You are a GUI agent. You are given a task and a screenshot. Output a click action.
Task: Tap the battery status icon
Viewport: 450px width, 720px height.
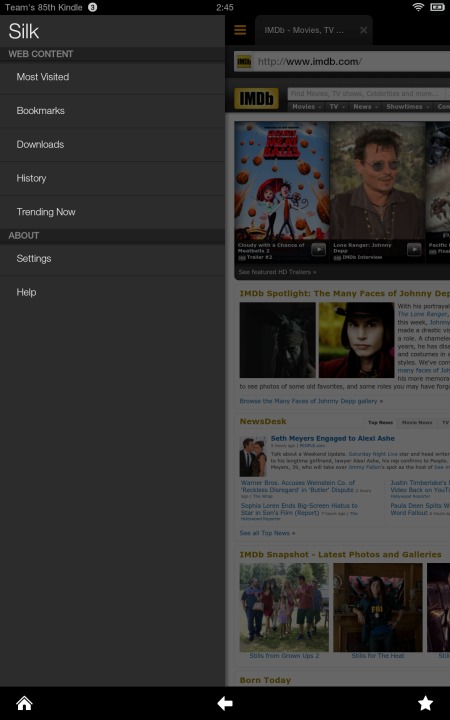pyautogui.click(x=437, y=7)
